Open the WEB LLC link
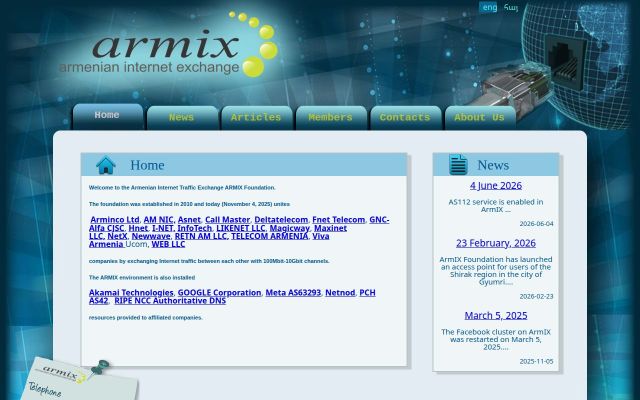The height and width of the screenshot is (400, 640). [x=168, y=244]
